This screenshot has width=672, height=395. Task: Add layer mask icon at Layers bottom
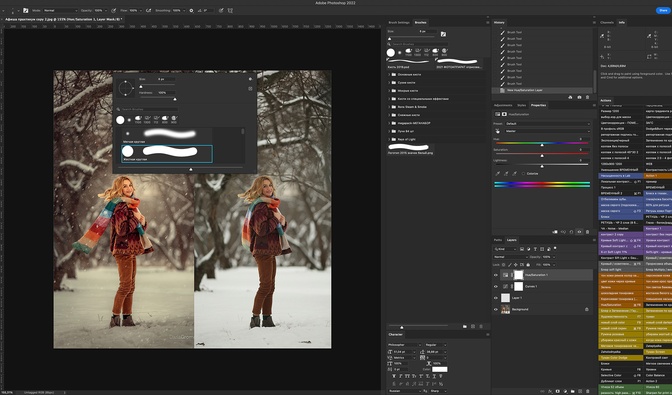click(558, 391)
